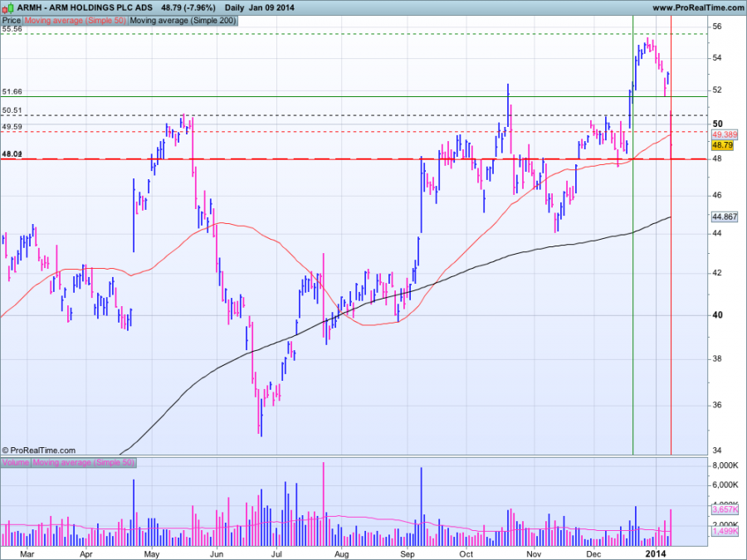
Task: Click the bold 50 price axis label
Action: point(717,124)
